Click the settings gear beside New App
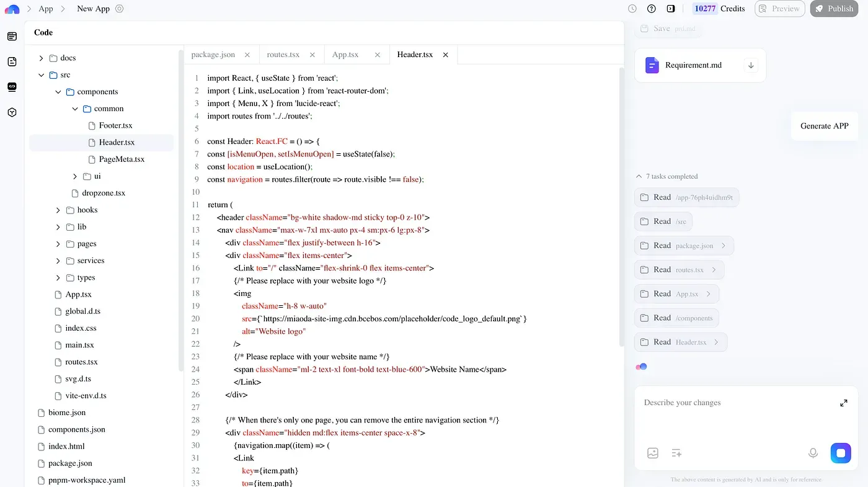The height and width of the screenshot is (487, 868). [120, 9]
